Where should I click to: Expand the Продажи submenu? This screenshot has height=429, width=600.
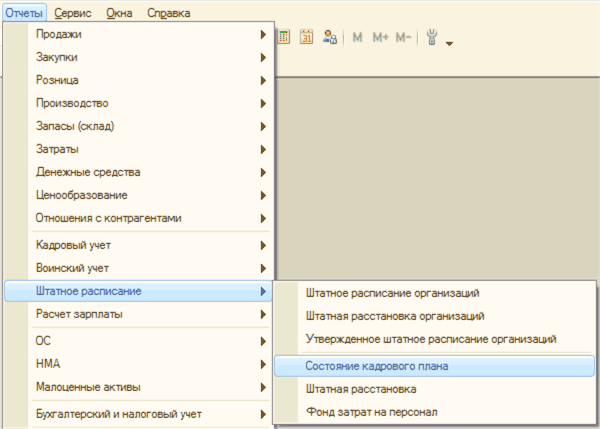[138, 35]
